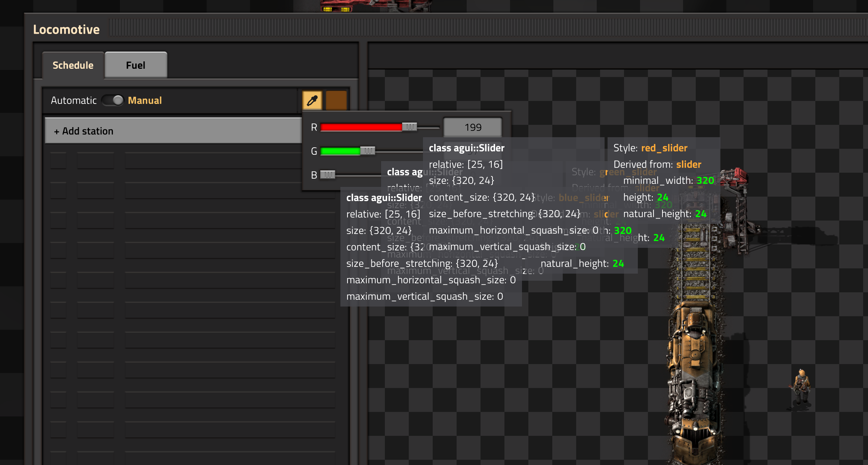Viewport: 868px width, 465px height.
Task: Select the Schedule tab
Action: click(73, 65)
